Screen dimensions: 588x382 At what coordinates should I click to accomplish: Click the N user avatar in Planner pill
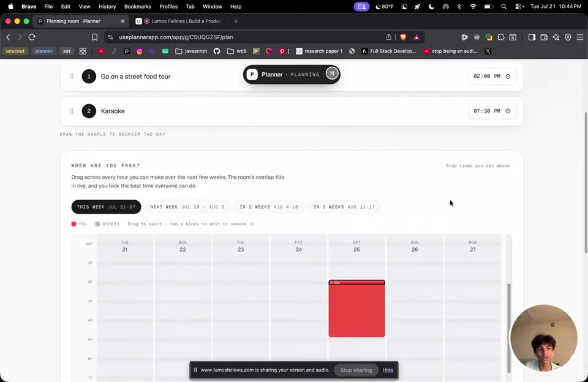(332, 73)
